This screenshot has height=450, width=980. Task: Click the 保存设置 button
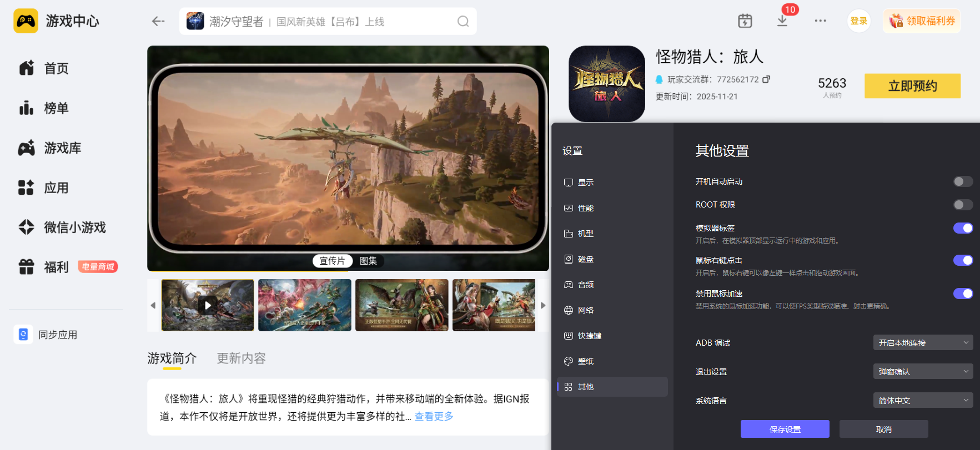click(x=785, y=429)
